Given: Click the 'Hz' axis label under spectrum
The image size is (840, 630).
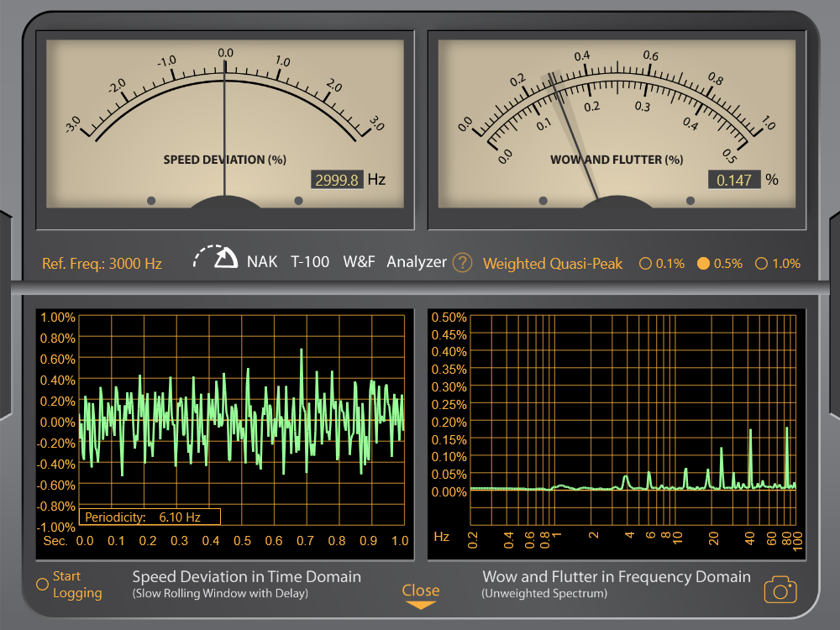Looking at the screenshot, I should (x=442, y=536).
